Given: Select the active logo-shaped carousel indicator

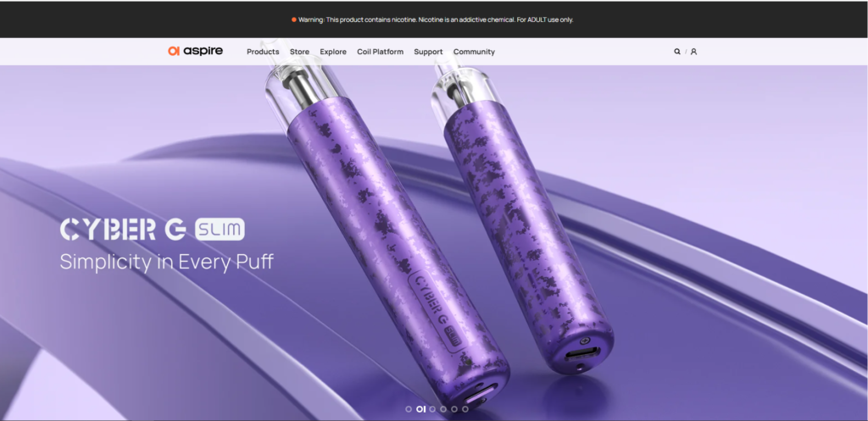Looking at the screenshot, I should pyautogui.click(x=420, y=409).
